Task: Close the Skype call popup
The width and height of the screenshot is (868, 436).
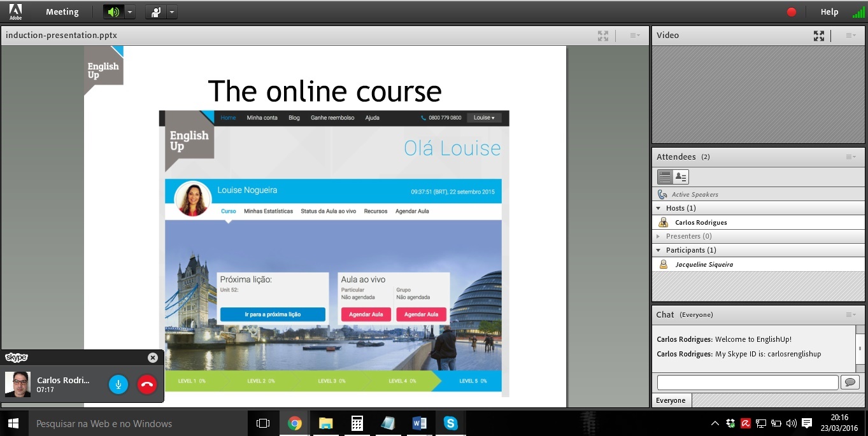Action: coord(153,358)
